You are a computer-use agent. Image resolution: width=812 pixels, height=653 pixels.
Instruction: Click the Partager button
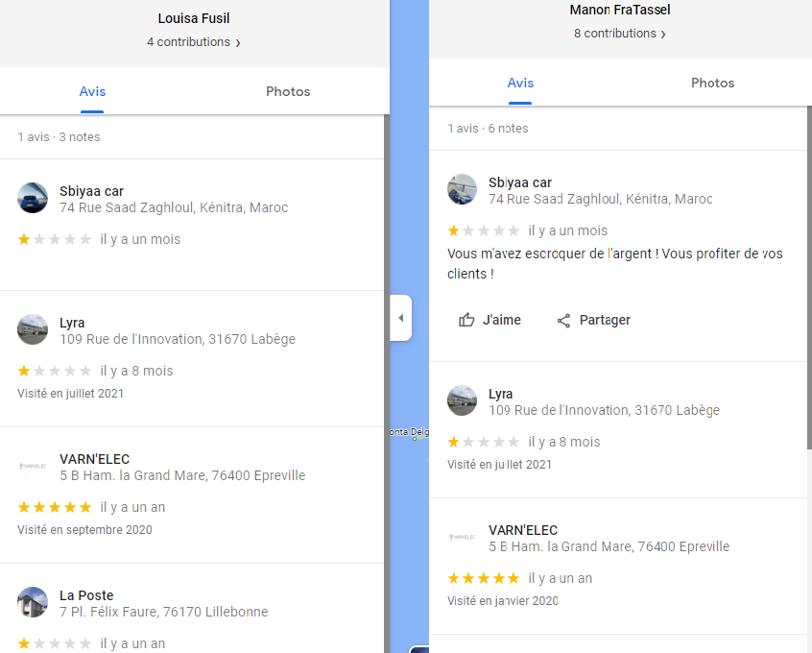click(x=593, y=320)
